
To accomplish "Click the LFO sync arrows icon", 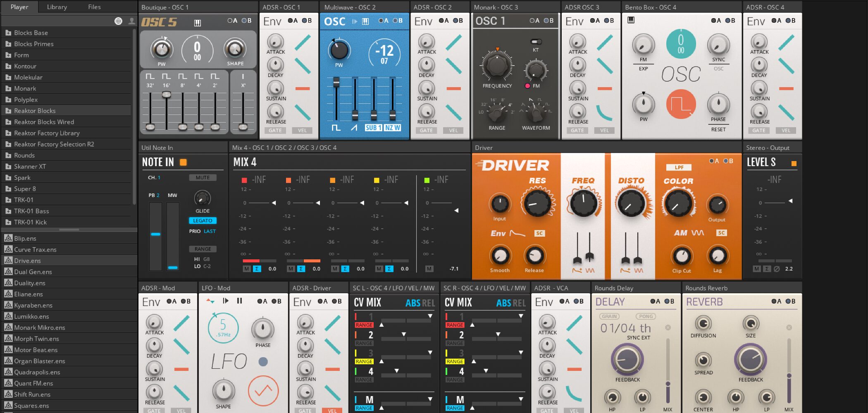I will point(210,301).
